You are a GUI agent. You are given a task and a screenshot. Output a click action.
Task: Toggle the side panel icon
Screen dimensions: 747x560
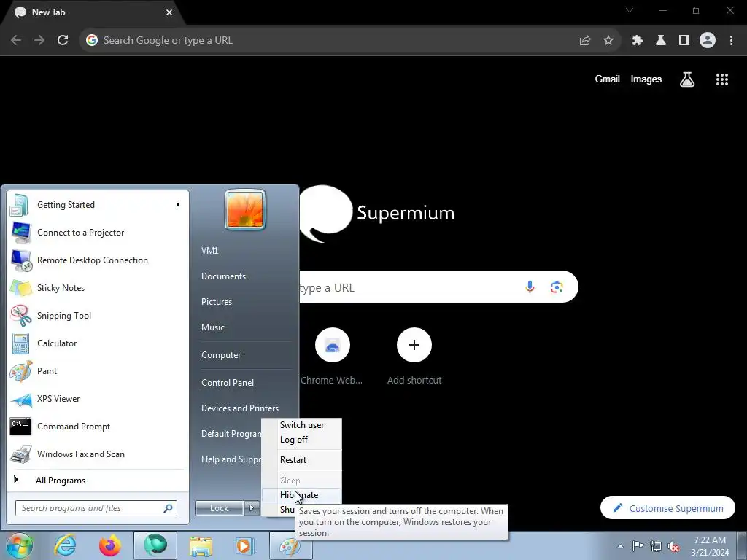tap(684, 41)
